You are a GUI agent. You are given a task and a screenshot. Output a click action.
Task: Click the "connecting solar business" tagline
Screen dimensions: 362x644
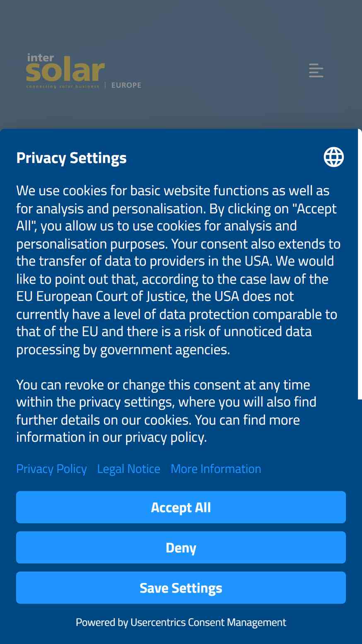(63, 87)
